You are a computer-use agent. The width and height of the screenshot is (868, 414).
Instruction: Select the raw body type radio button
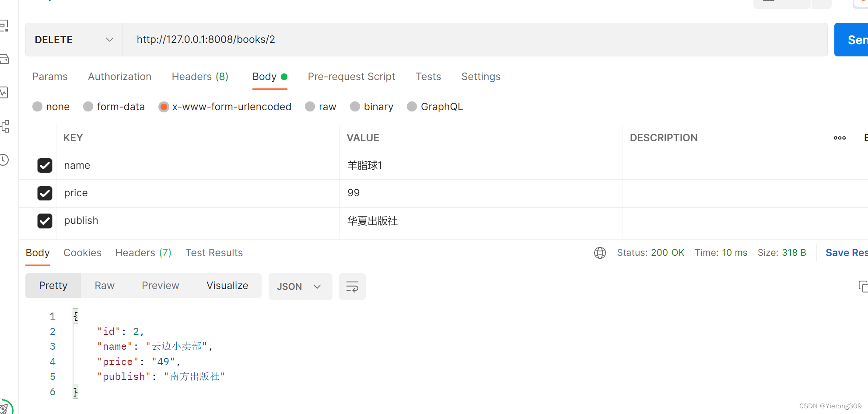tap(310, 106)
